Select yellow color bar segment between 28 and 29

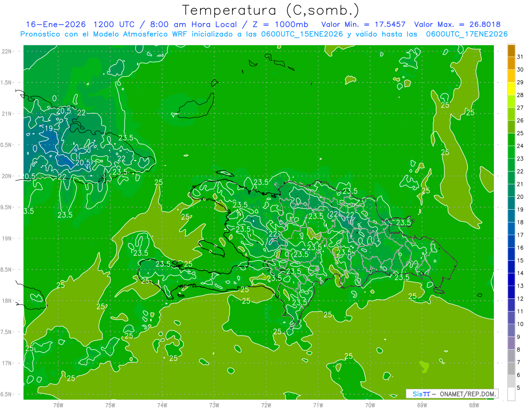511,89
